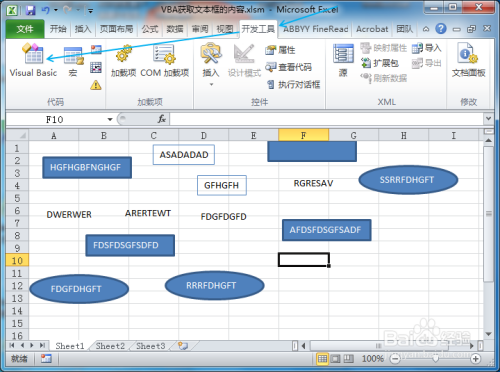Open Document Panel (文档面板)
This screenshot has width=500, height=372.
468,61
